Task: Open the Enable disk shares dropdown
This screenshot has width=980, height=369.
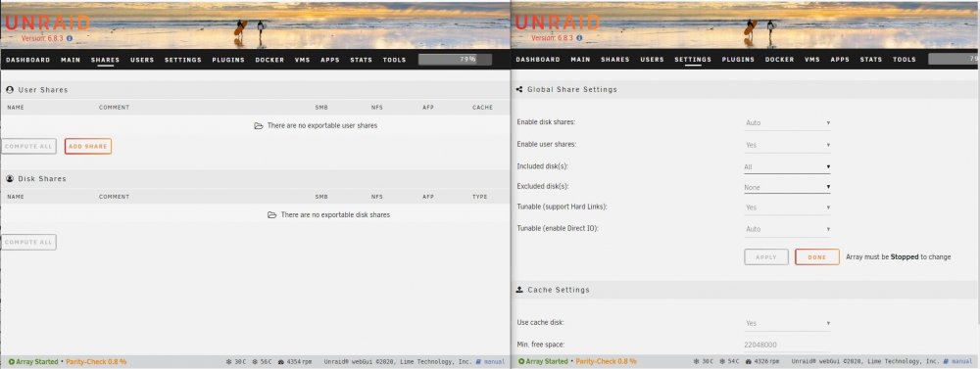Action: click(x=788, y=123)
